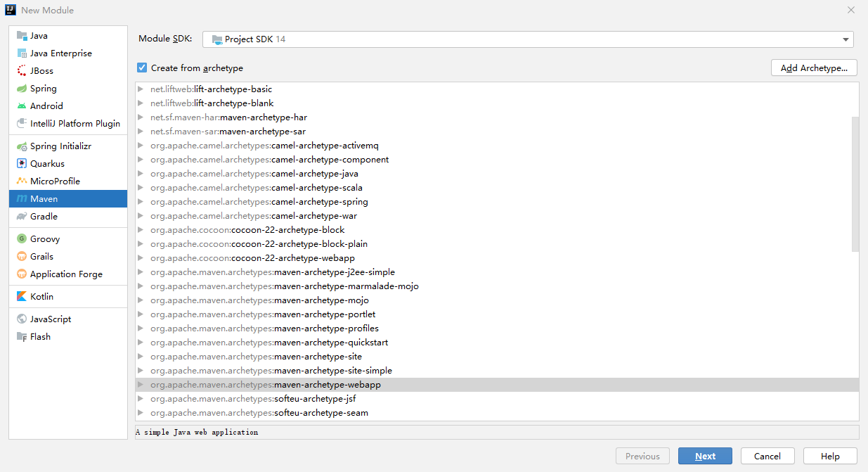
Task: Expand the maven-archetype-webapp tree node
Action: (141, 385)
